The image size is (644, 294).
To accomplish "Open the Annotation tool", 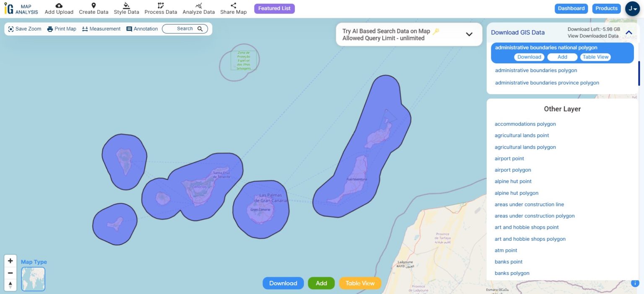I will click(143, 28).
